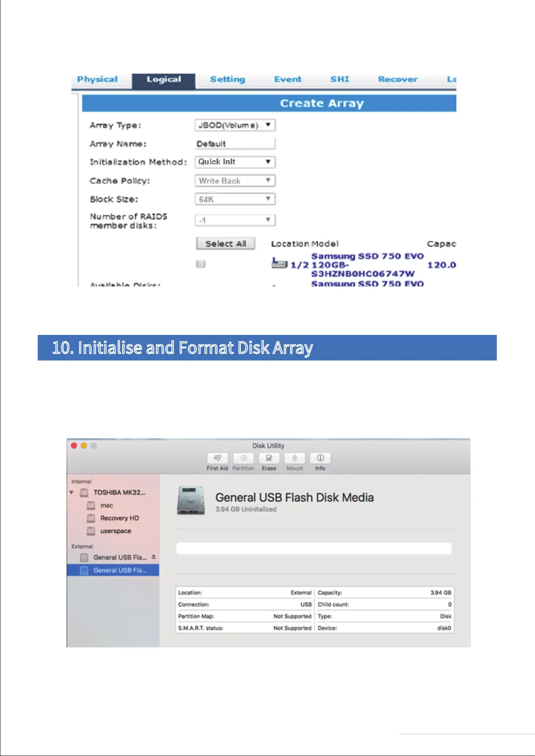Click the Partition Map Not Supported value
Screen dimensions: 535x756
click(x=292, y=616)
